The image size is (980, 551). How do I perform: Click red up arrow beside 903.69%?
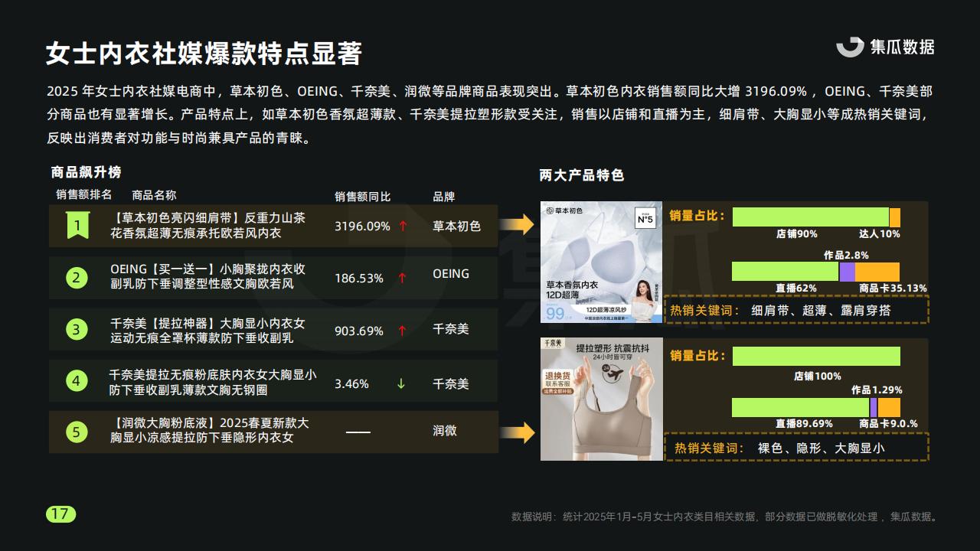click(x=403, y=331)
